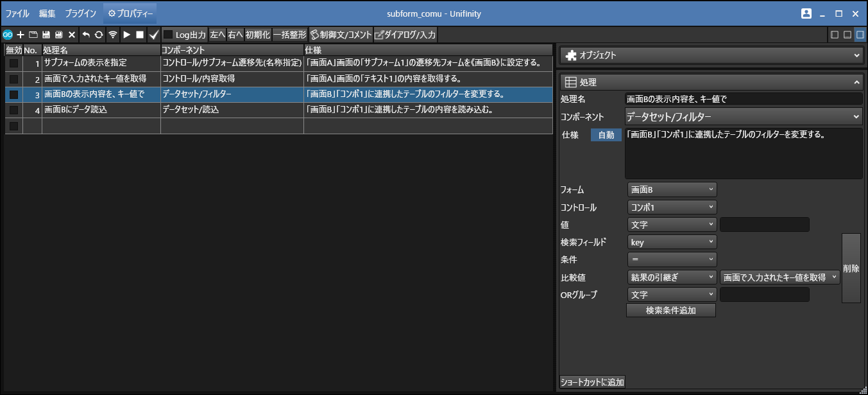Click the checkmark validation icon
This screenshot has height=395, width=868.
(x=153, y=35)
